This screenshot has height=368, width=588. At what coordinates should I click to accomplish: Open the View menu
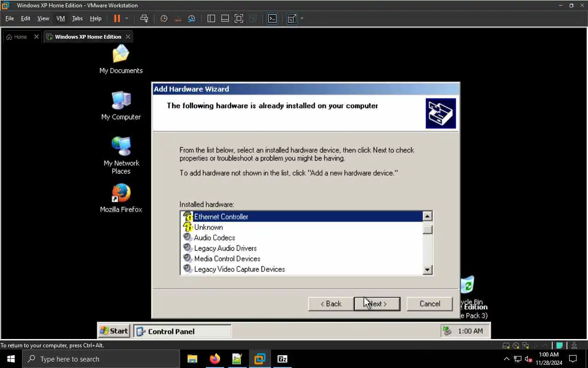[x=43, y=18]
